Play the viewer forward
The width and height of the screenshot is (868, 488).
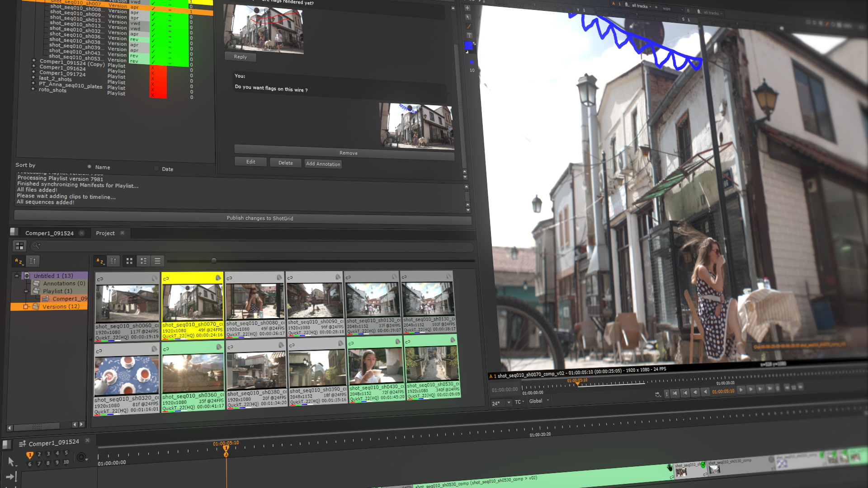741,390
